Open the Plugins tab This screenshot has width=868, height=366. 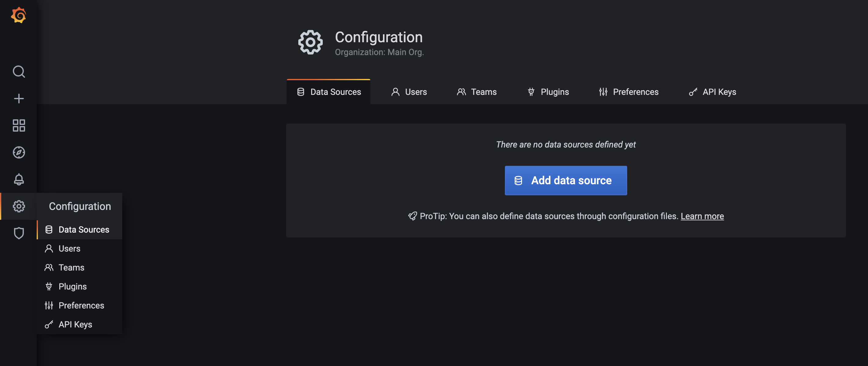coord(548,92)
